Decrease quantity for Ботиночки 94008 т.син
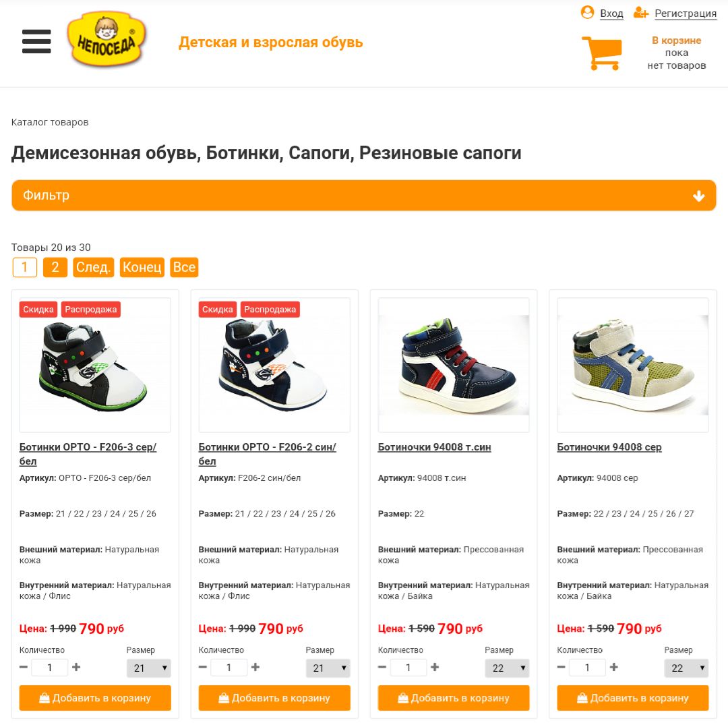Screen dimensions: 728x725 382,667
